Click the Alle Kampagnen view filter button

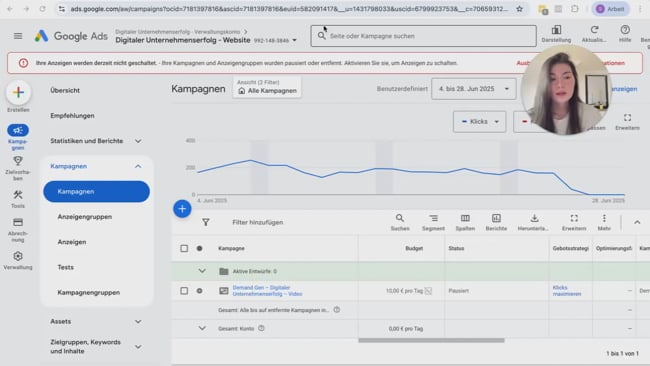click(267, 87)
